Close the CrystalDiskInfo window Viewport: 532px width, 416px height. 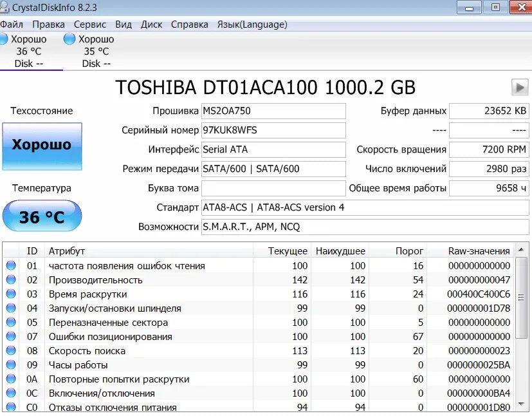522,8
